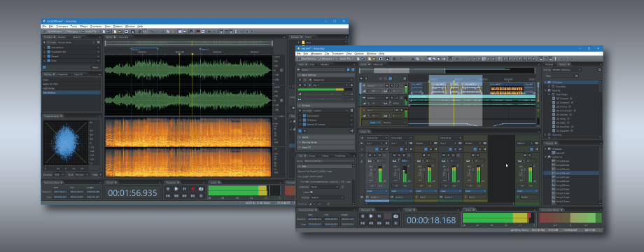Image resolution: width=644 pixels, height=252 pixels.
Task: Mute the Audio 1 mixer strip
Action: pos(370,155)
